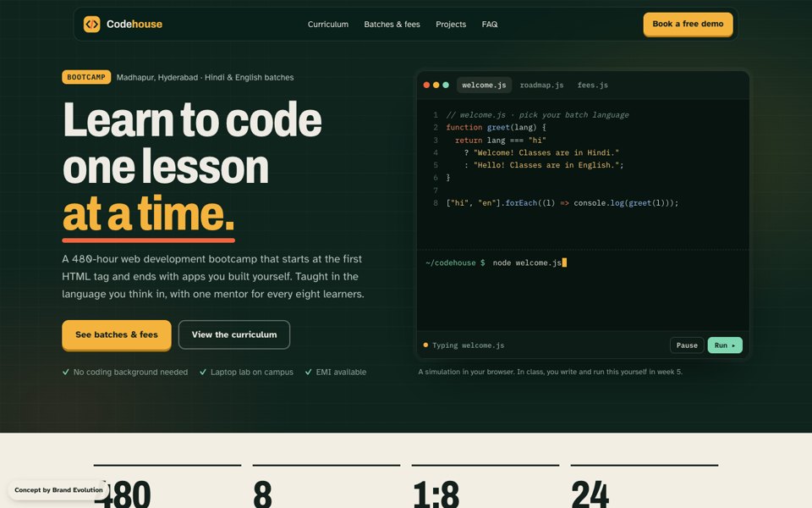
Task: Click the yellow window dot in editor
Action: pyautogui.click(x=436, y=85)
